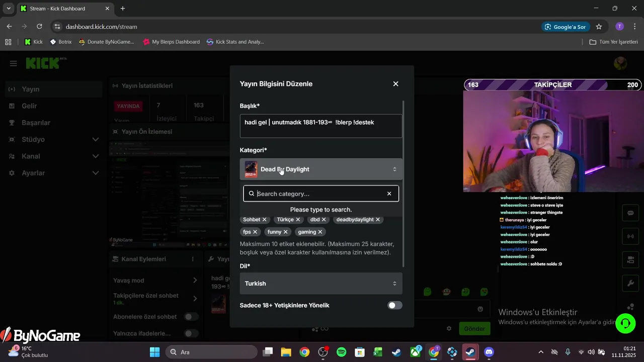The width and height of the screenshot is (644, 362).
Task: Open Discord from the taskbar
Action: click(489, 352)
